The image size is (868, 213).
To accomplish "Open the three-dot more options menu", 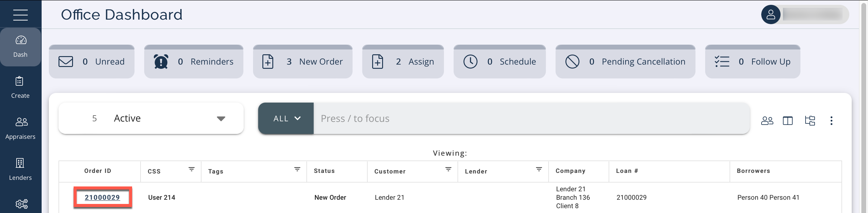I will point(831,121).
